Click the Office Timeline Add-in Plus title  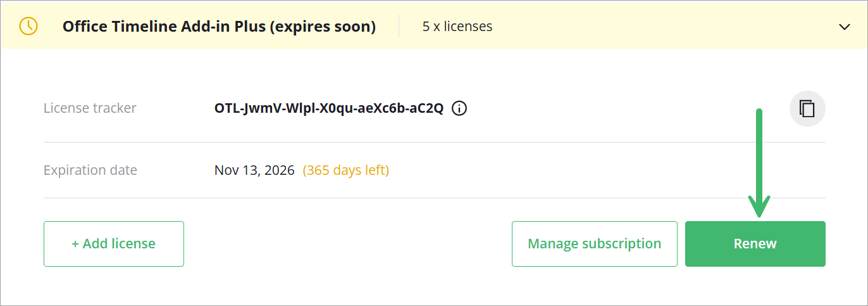[219, 27]
